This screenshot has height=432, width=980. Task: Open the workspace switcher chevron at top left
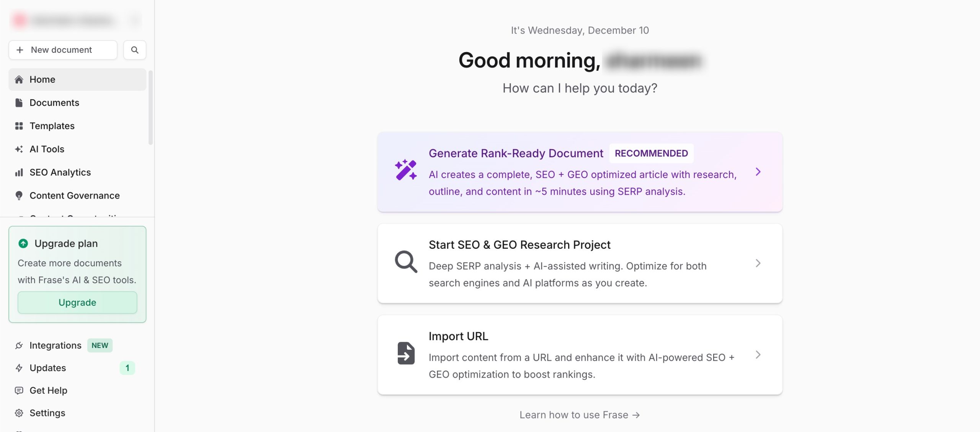(135, 20)
